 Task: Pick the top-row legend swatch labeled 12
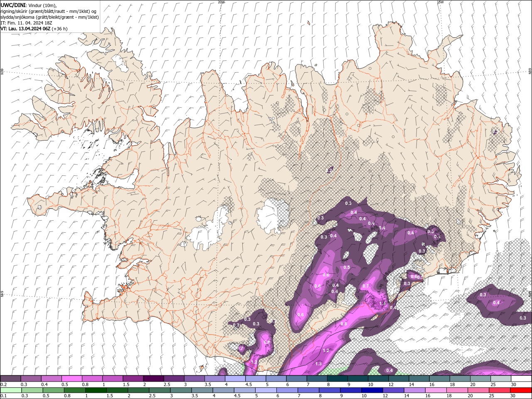(x=398, y=379)
